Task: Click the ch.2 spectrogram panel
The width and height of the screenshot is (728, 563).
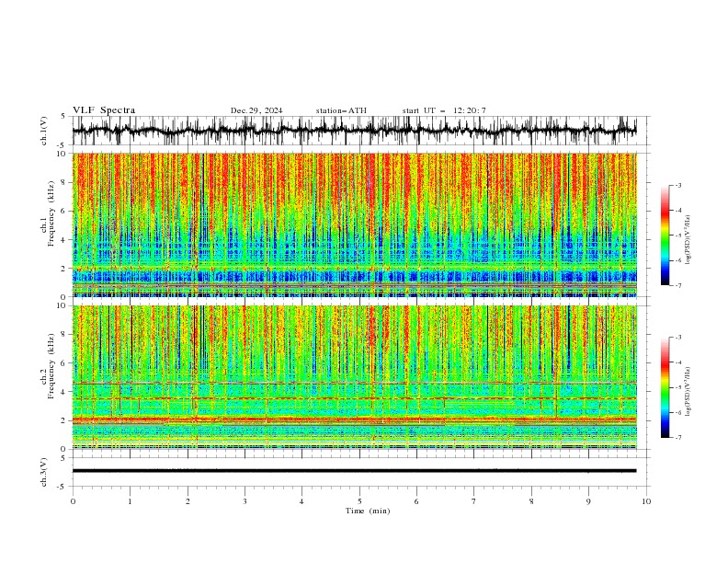Action: point(354,377)
